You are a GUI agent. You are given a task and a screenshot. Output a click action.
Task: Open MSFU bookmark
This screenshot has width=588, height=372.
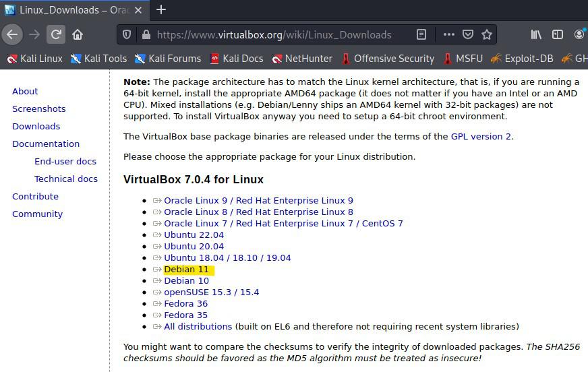tap(463, 59)
